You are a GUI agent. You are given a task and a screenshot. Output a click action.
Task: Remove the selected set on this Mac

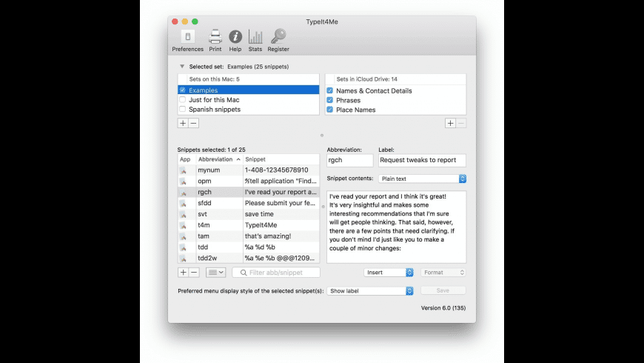[x=193, y=123]
